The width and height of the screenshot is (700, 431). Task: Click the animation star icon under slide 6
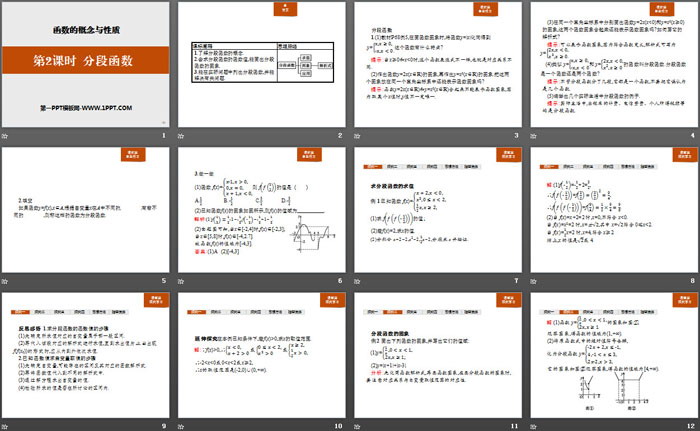click(x=181, y=281)
